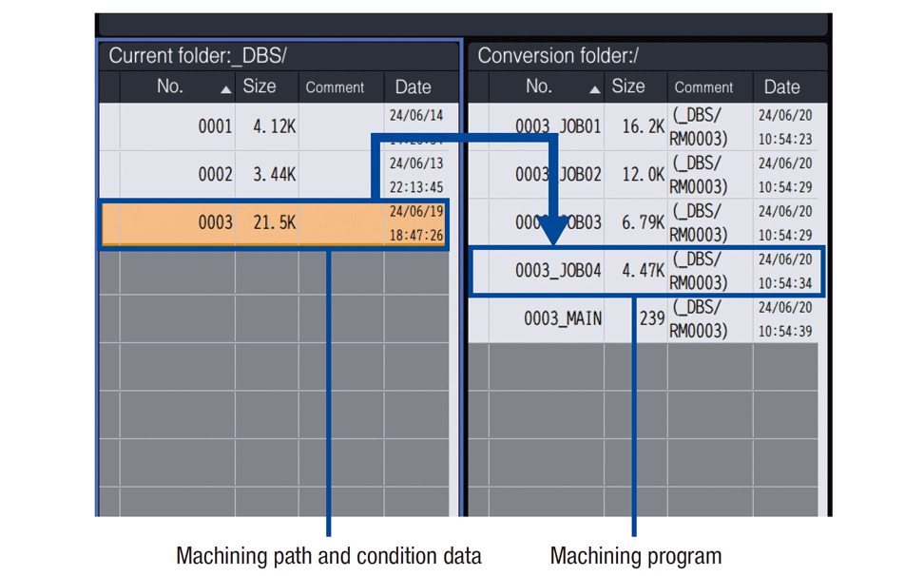
Task: Click Comment header in Current folder
Action: [x=335, y=87]
